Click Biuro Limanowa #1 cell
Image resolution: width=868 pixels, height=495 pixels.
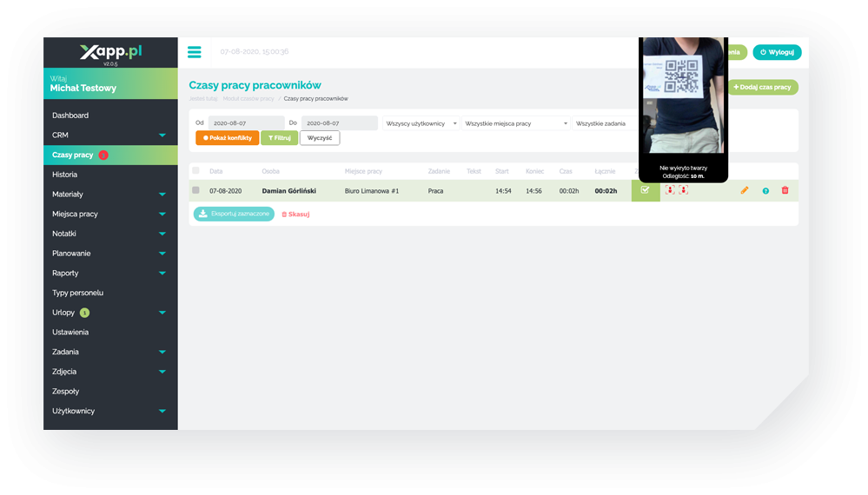[x=372, y=191]
